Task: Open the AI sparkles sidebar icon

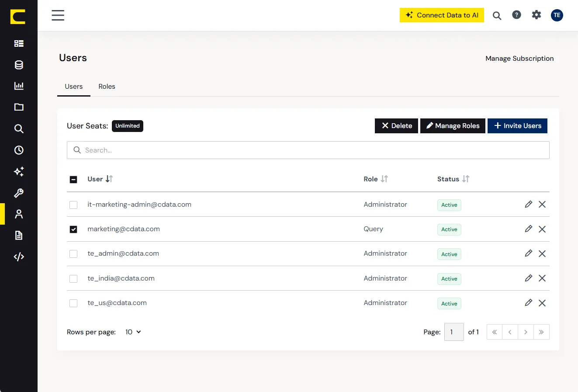Action: 19,171
